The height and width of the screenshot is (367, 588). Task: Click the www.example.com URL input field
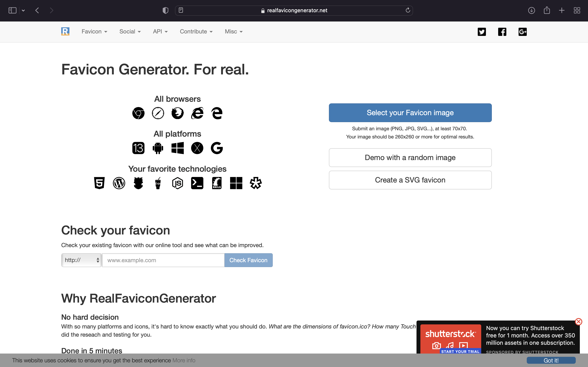tap(163, 260)
